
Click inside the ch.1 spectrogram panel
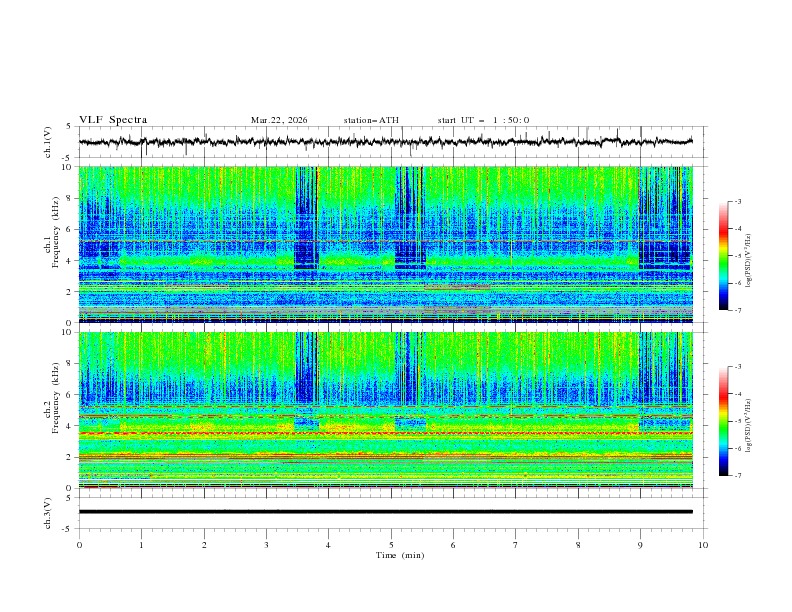coord(385,244)
